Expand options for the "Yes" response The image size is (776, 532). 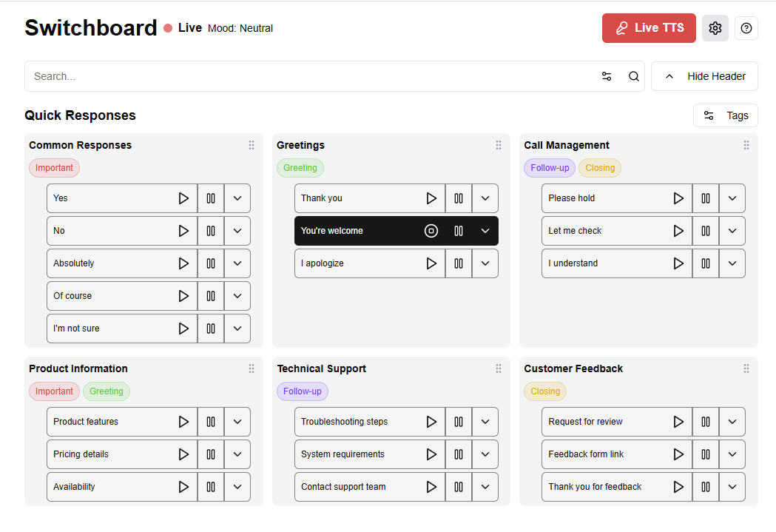tap(237, 198)
